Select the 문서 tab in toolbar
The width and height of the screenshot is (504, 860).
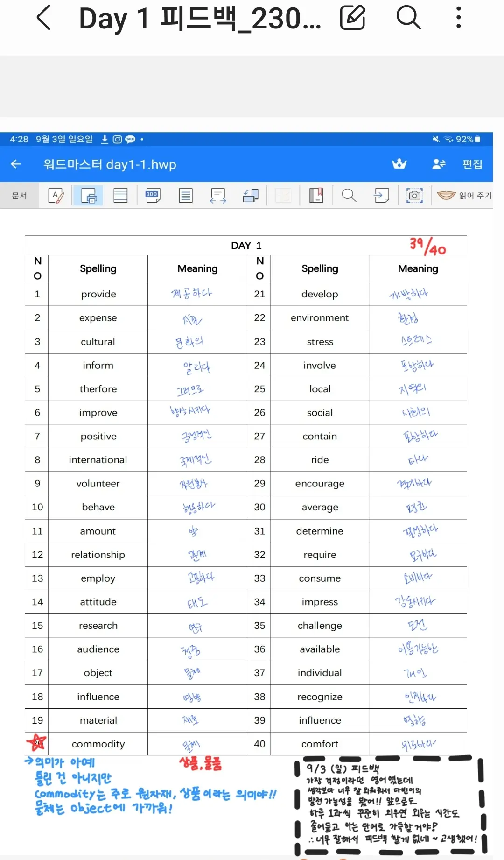pos(19,196)
